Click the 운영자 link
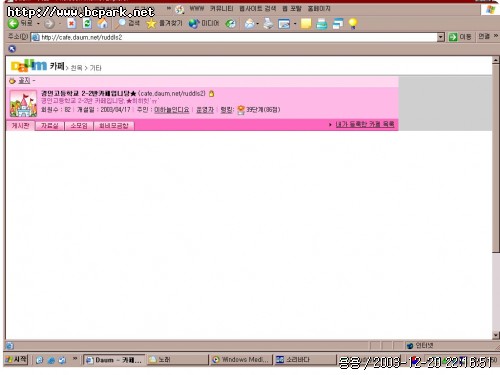 click(x=205, y=110)
